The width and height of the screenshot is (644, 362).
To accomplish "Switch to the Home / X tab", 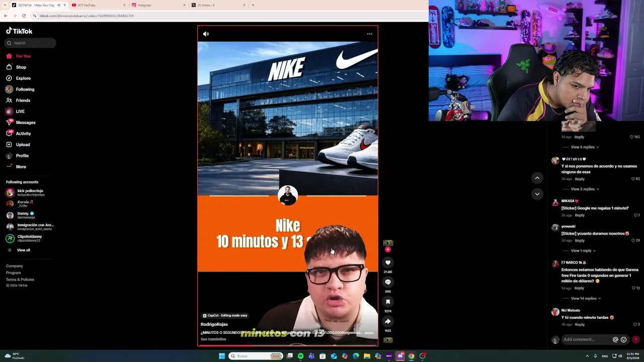I will click(218, 5).
